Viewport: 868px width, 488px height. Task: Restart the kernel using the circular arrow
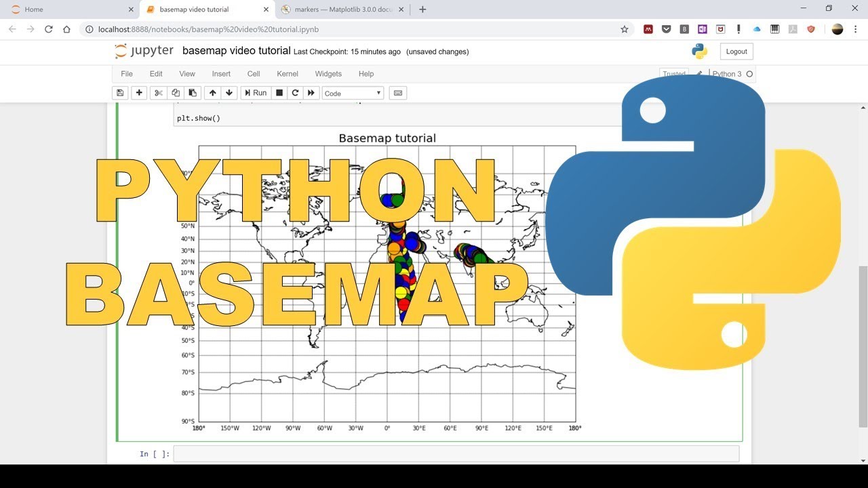click(295, 93)
